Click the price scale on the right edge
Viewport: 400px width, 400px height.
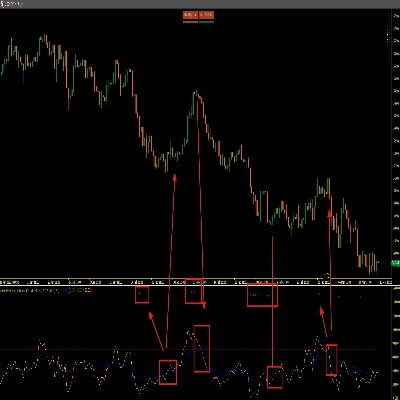396,143
